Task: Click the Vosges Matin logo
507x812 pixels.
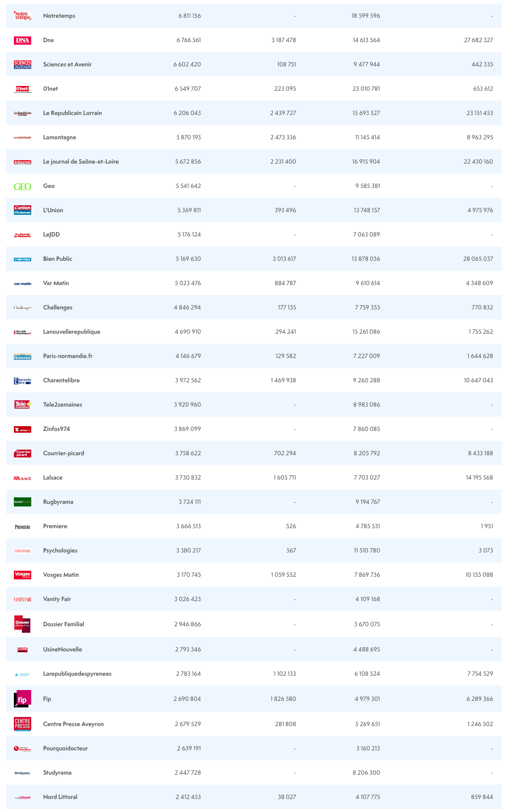Action: (22, 575)
